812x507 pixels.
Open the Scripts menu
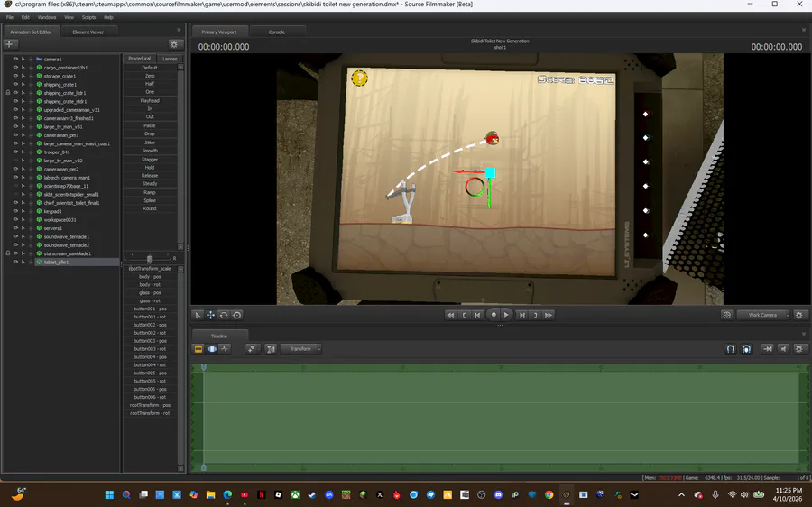[88, 18]
